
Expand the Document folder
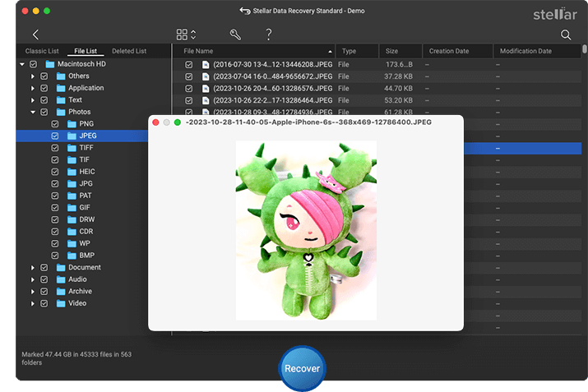33,268
